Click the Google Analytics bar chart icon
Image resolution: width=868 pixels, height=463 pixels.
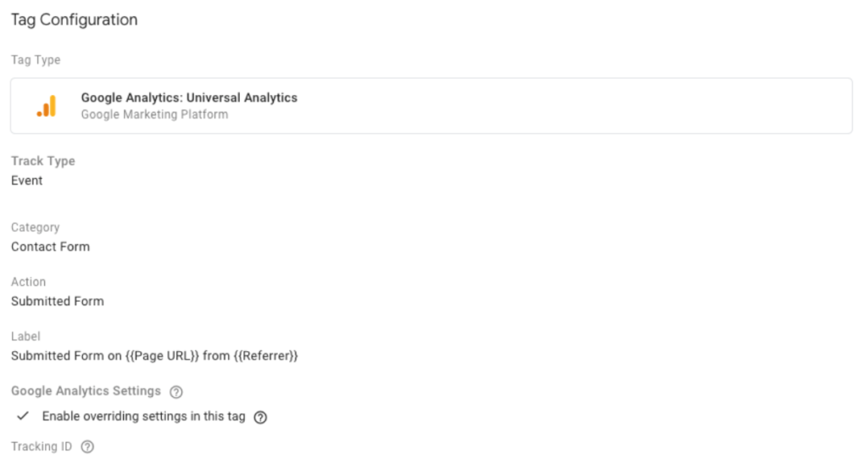coord(47,106)
